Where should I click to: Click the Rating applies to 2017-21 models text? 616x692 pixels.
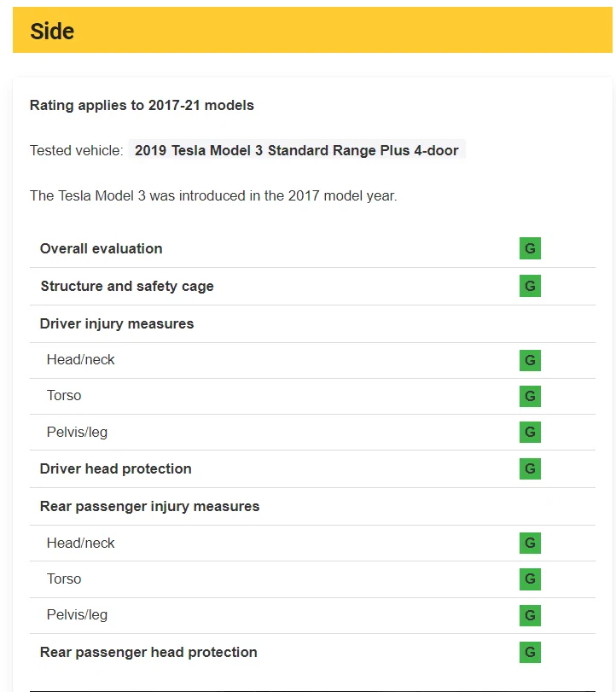coord(142,105)
